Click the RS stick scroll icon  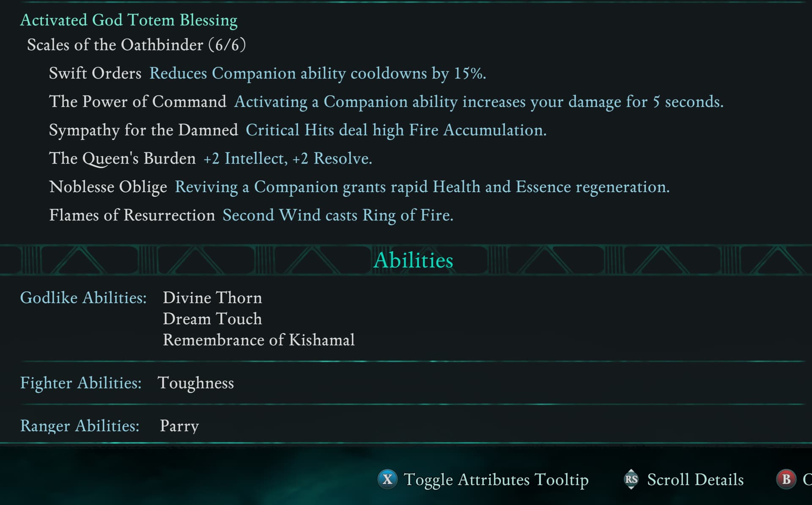pyautogui.click(x=631, y=479)
